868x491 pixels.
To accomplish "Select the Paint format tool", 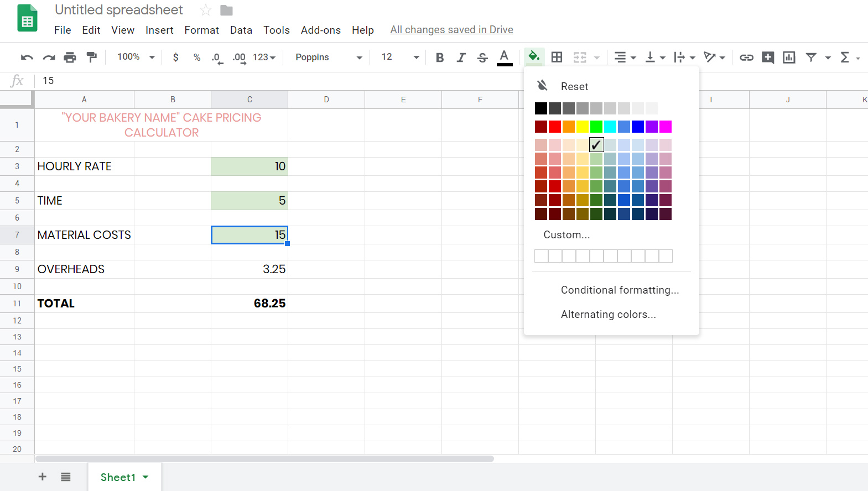I will 91,57.
